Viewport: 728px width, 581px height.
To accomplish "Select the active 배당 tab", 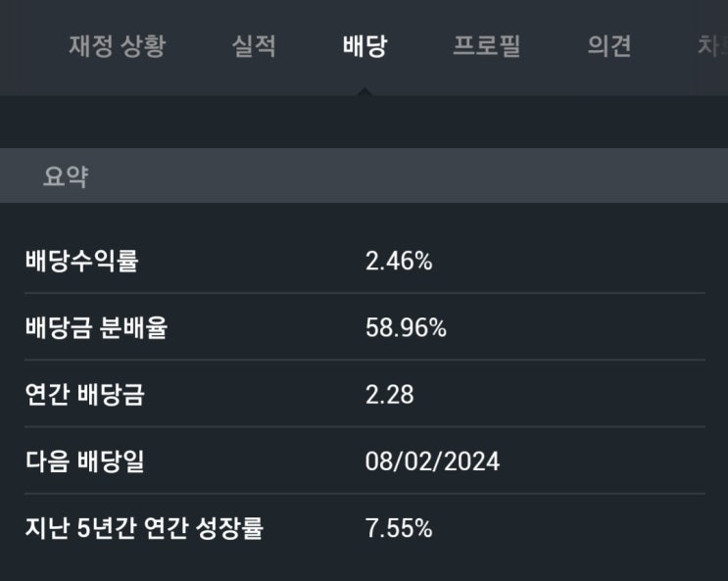I will (364, 46).
